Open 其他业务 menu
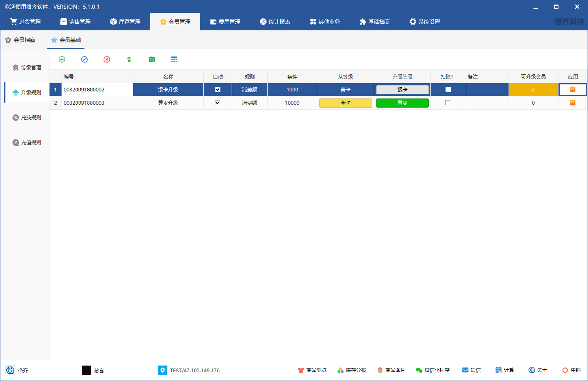This screenshot has height=381, width=588. pyautogui.click(x=325, y=22)
